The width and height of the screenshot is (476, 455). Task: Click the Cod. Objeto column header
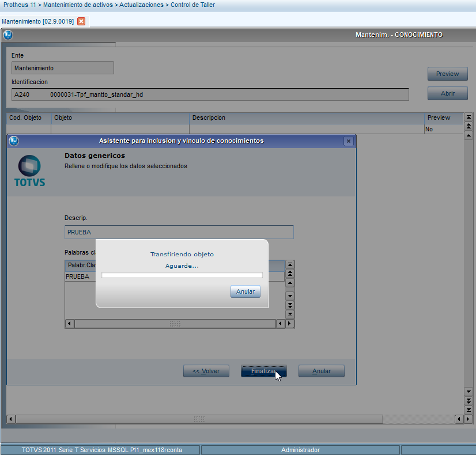[x=29, y=117]
